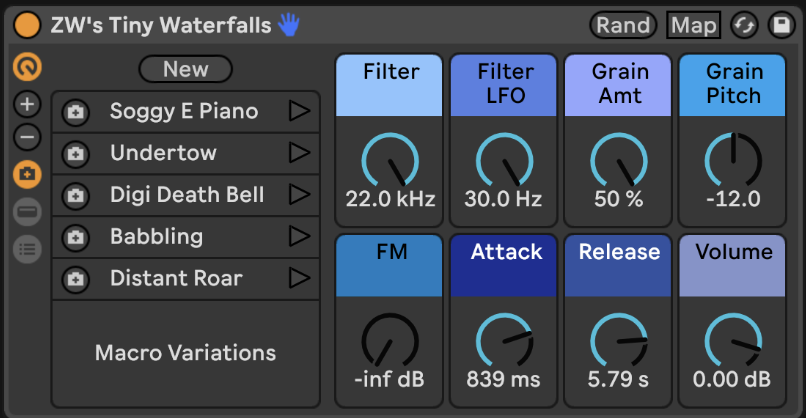Screen dimensions: 806x418
Task: Save the rack preset with disk icon
Action: click(779, 25)
